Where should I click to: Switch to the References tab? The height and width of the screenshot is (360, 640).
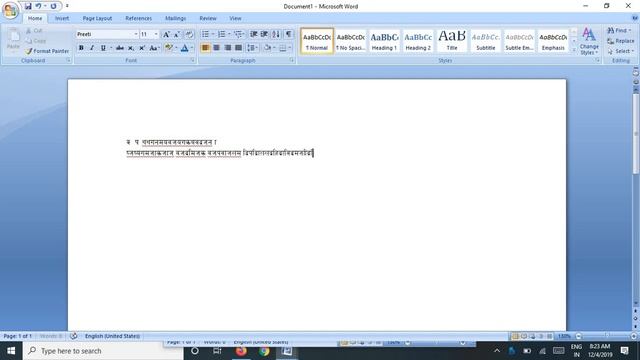tap(138, 18)
